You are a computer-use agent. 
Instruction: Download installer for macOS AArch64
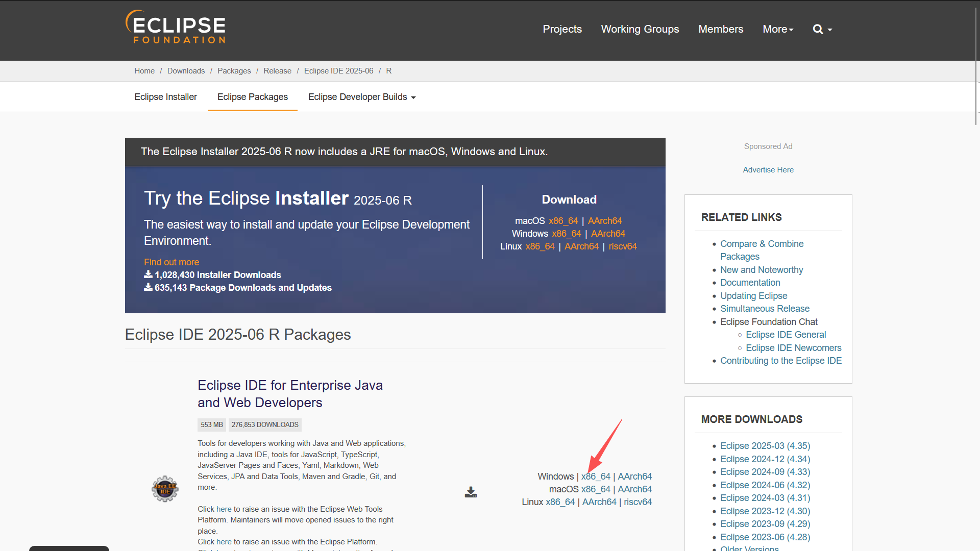coord(605,221)
